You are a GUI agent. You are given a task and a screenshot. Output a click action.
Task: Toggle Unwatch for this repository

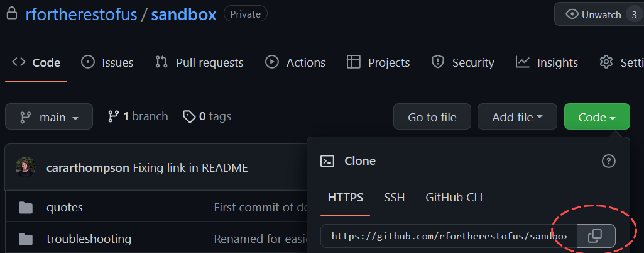tap(599, 14)
